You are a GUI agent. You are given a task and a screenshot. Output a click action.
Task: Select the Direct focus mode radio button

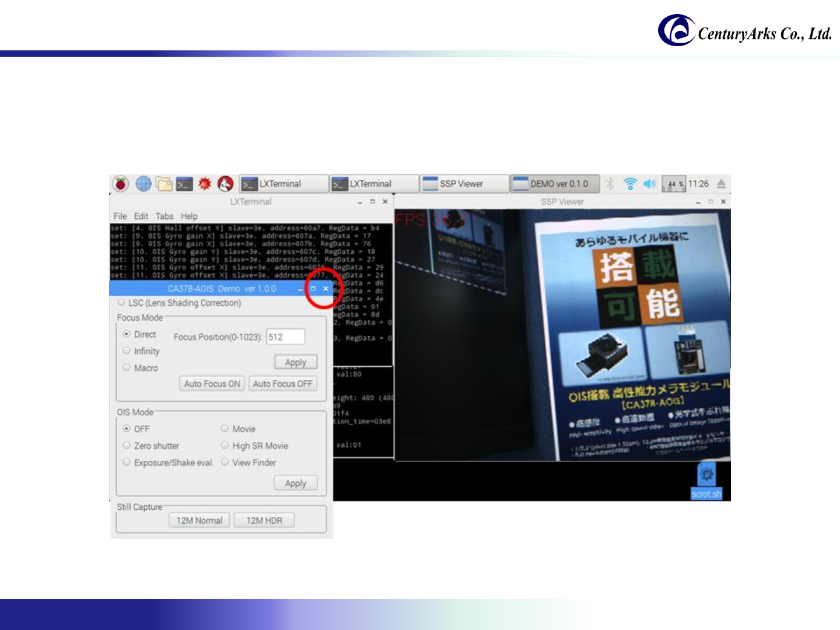pyautogui.click(x=127, y=334)
